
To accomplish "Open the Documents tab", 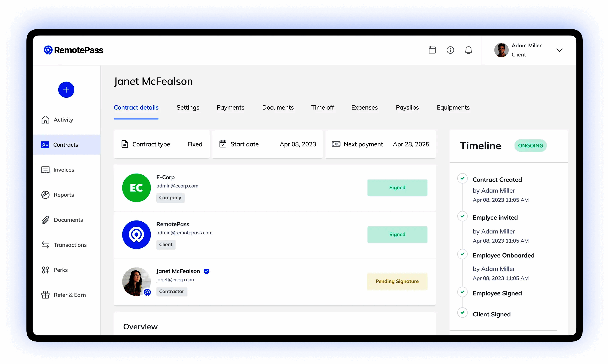I will 278,108.
